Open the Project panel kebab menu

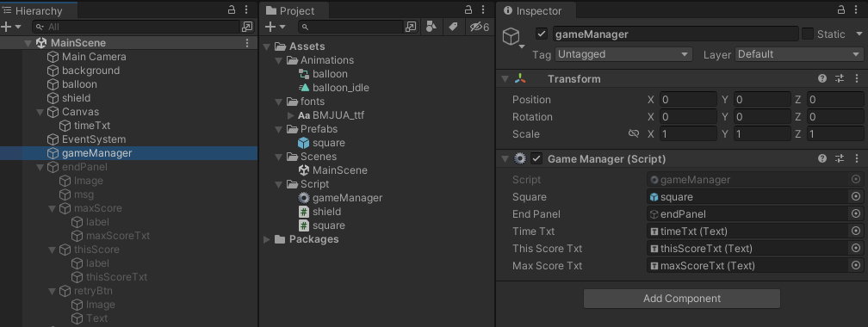pyautogui.click(x=483, y=9)
